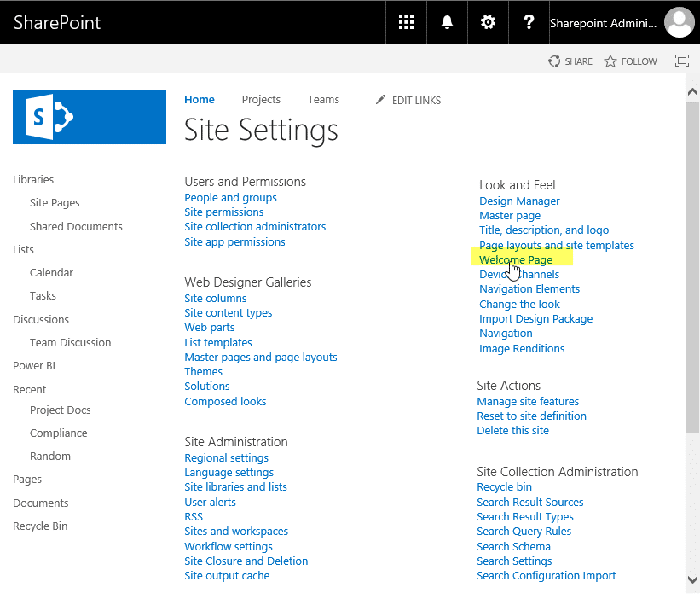Open the app launcher grid icon

[x=407, y=22]
